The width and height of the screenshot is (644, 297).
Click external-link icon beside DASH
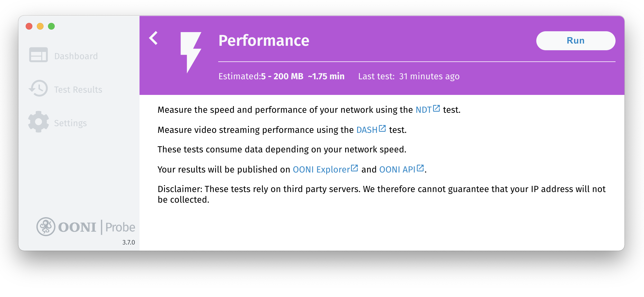point(382,129)
